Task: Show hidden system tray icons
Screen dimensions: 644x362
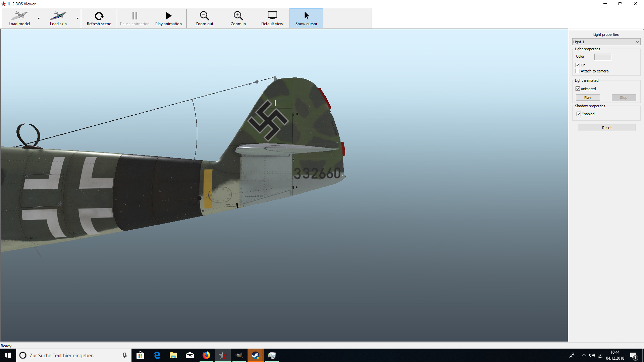Action: pyautogui.click(x=584, y=355)
